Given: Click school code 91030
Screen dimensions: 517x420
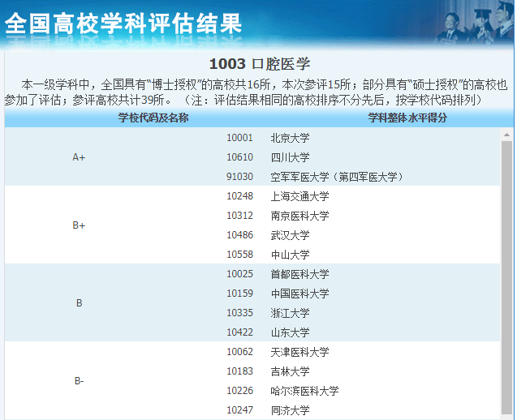Looking at the screenshot, I should click(239, 177).
